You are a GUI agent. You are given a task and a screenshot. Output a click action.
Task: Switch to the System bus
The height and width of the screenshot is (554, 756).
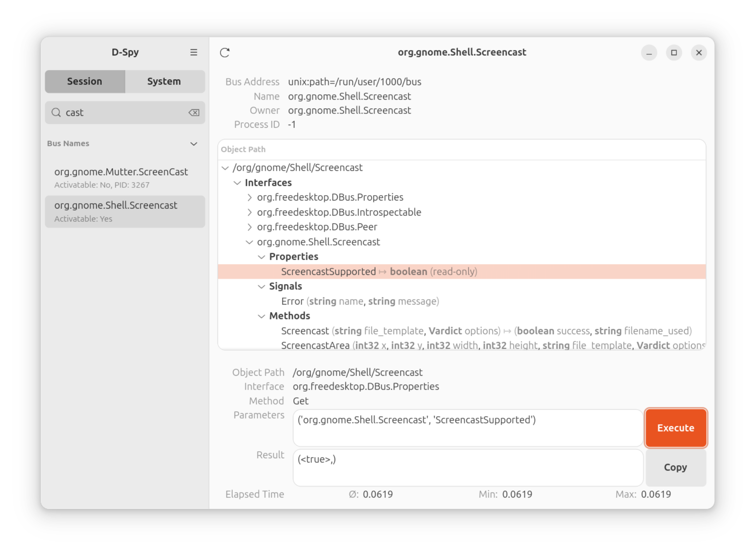(164, 81)
